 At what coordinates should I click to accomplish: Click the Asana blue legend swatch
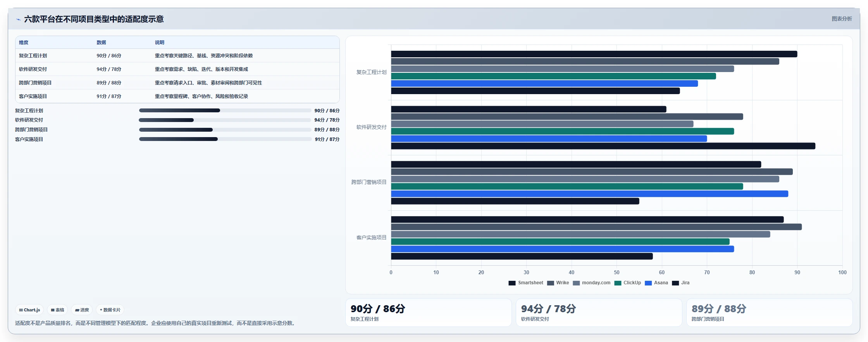click(x=648, y=283)
